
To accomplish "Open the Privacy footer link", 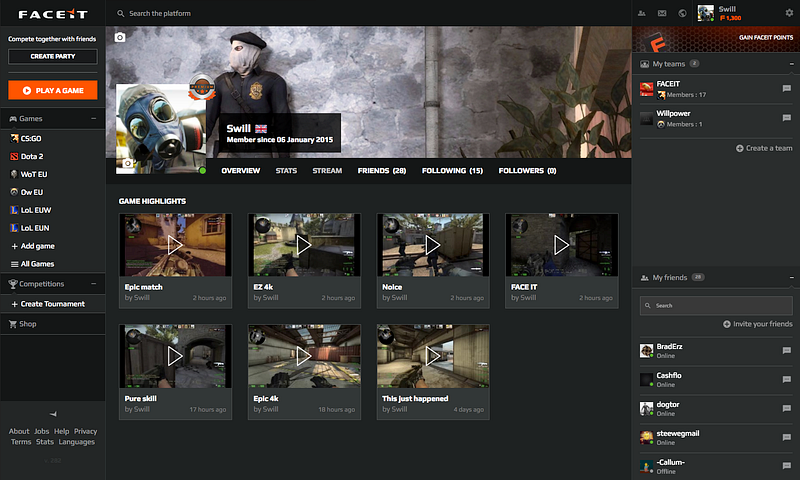I will (85, 432).
